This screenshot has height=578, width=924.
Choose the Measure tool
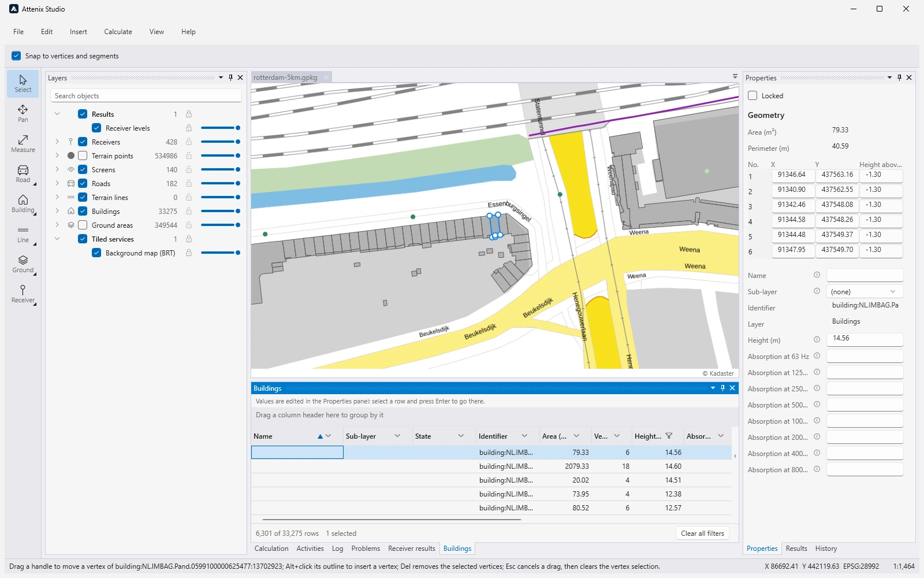click(23, 144)
